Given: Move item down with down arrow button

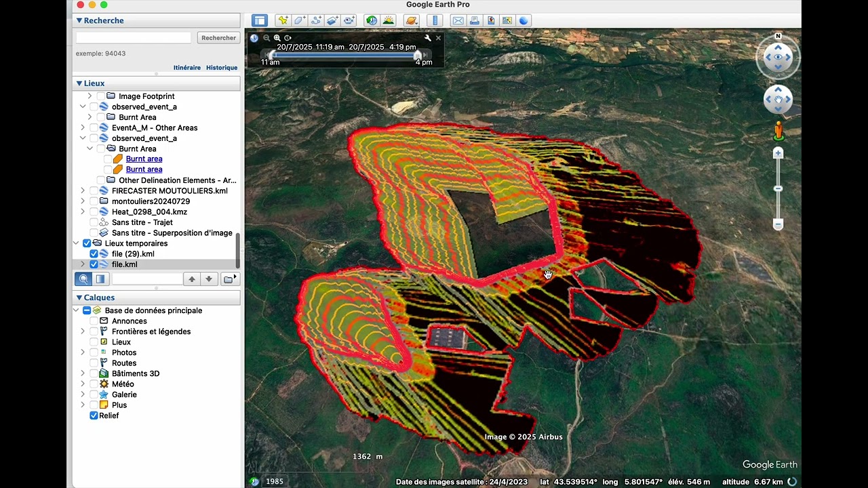Looking at the screenshot, I should [209, 279].
